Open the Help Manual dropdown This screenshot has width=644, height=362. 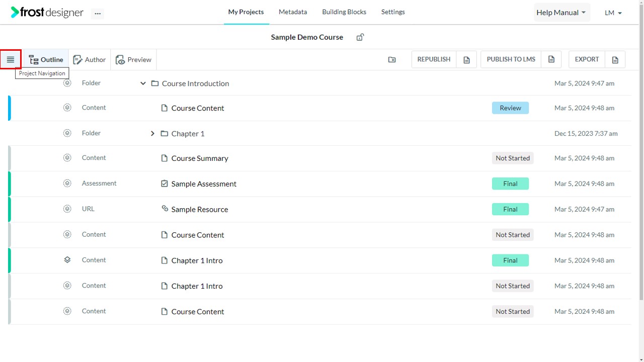[x=561, y=13]
